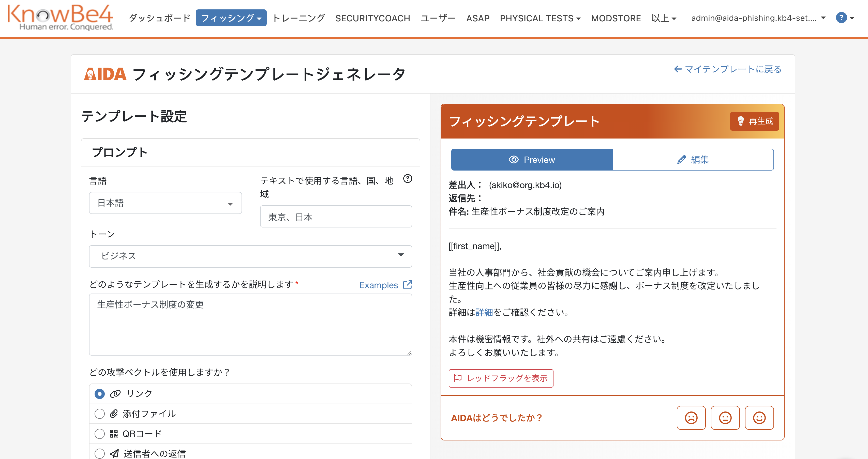Choose the QRコード radio option
Image resolution: width=868 pixels, height=459 pixels.
tap(100, 433)
